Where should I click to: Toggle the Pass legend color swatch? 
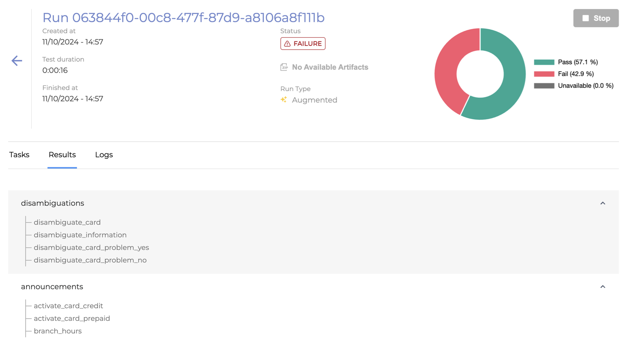544,62
